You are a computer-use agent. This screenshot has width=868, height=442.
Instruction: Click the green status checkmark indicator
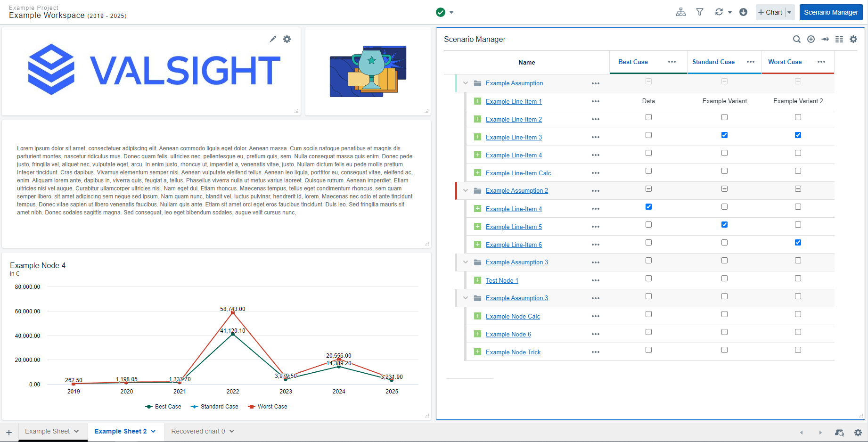(440, 12)
